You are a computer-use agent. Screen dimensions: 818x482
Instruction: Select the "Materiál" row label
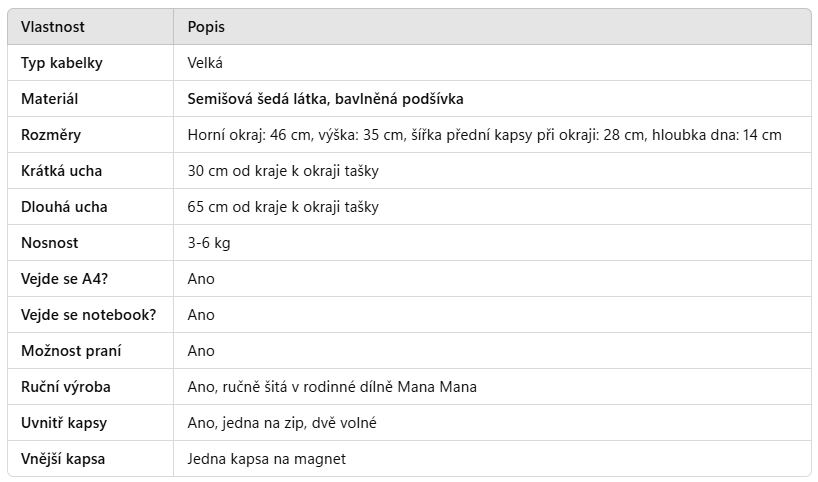pyautogui.click(x=50, y=99)
